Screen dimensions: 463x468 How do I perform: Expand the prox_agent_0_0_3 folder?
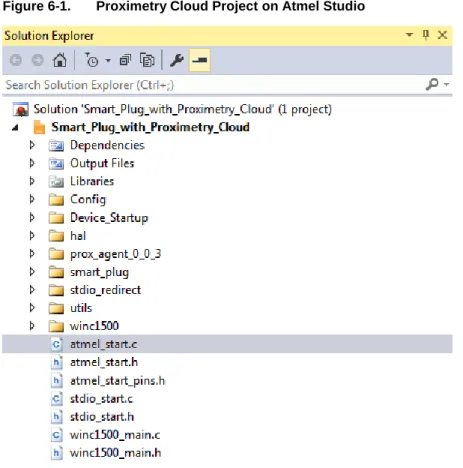click(32, 254)
